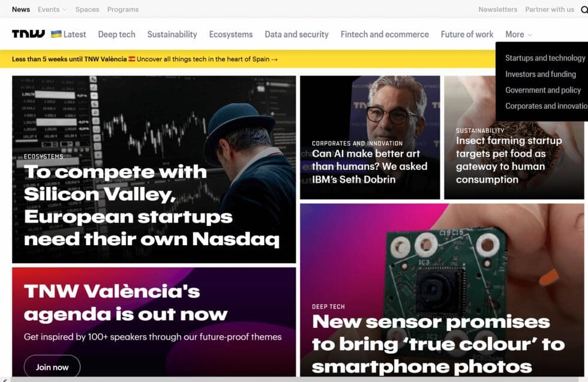Open the search magnifier icon

tap(584, 10)
